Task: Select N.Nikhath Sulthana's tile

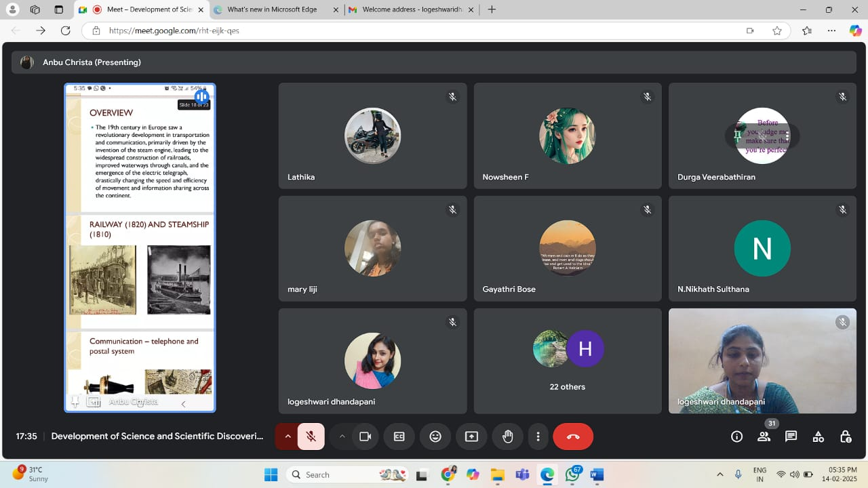Action: click(x=762, y=248)
